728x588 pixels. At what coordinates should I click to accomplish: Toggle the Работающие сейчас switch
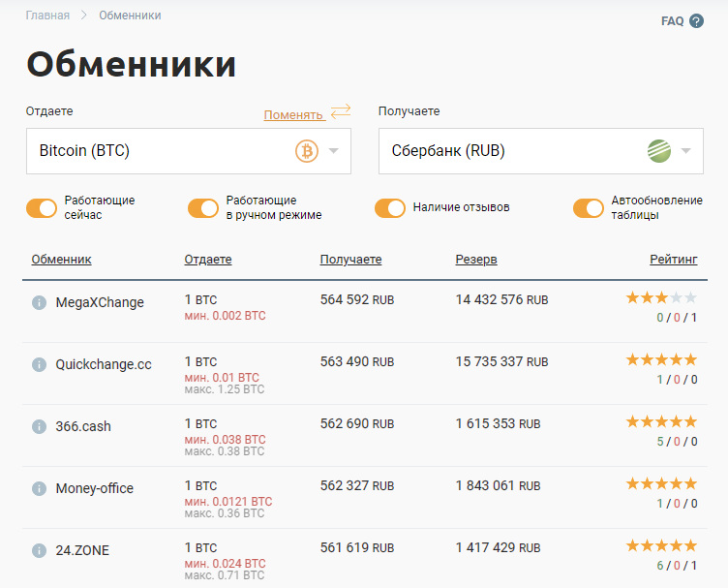coord(42,208)
